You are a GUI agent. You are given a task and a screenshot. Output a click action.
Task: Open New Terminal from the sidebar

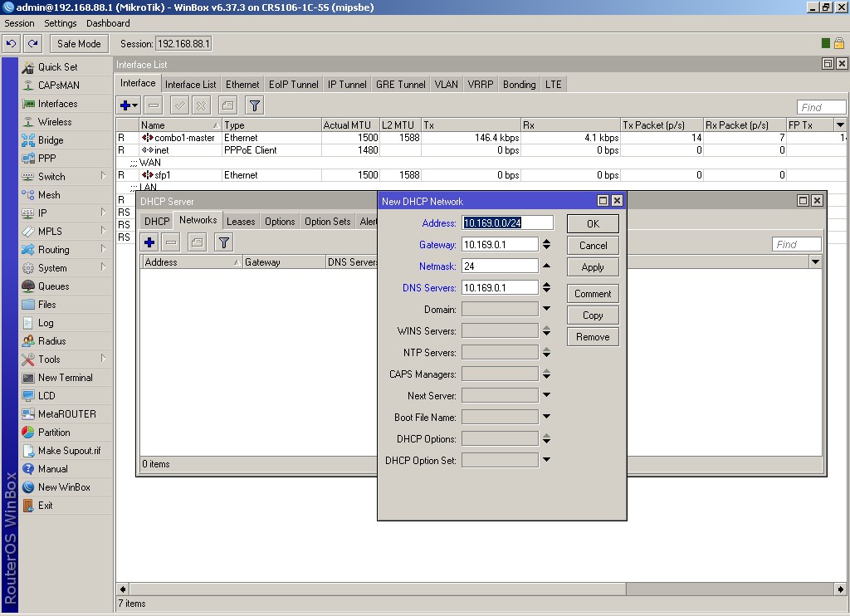[65, 378]
